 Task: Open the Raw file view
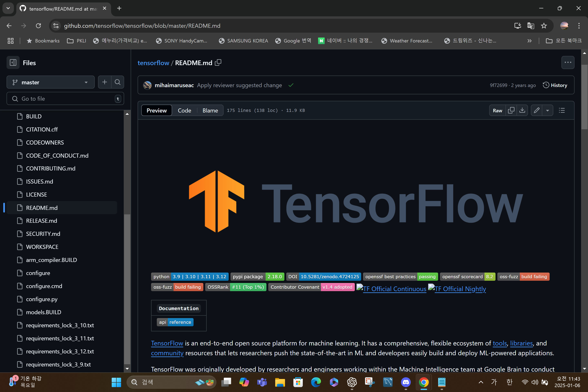coord(497,110)
